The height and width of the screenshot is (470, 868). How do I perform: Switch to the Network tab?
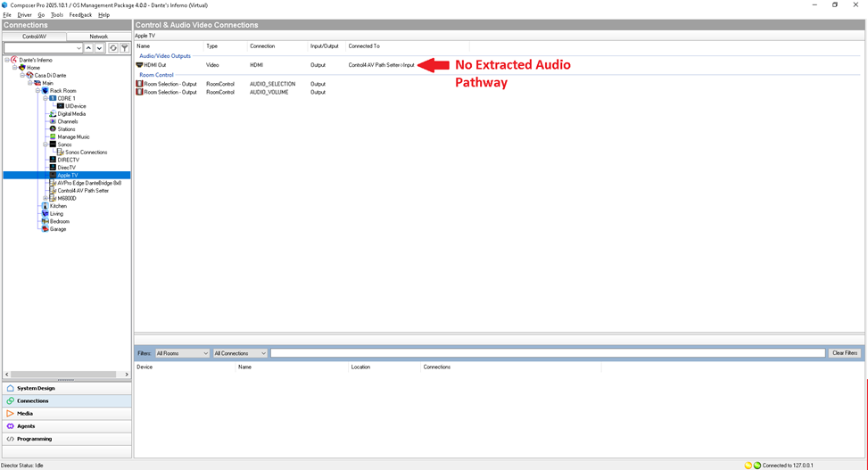(x=98, y=37)
